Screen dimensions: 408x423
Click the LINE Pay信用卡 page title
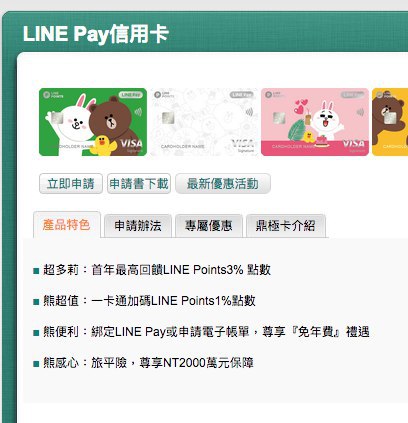(x=96, y=34)
